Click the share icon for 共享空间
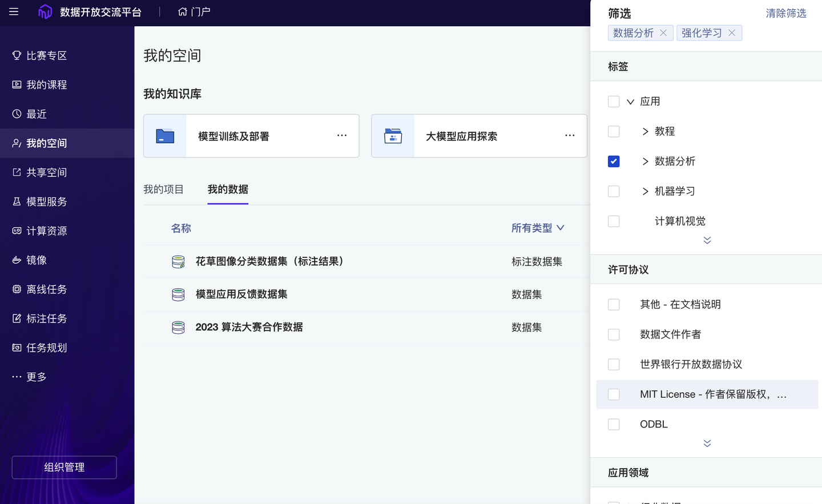 (17, 172)
